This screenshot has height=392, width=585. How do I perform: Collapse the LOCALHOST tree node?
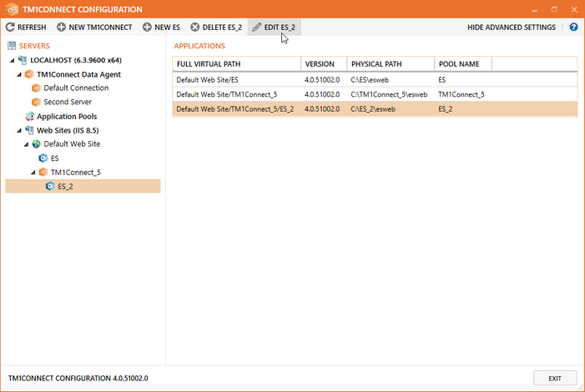[x=13, y=60]
